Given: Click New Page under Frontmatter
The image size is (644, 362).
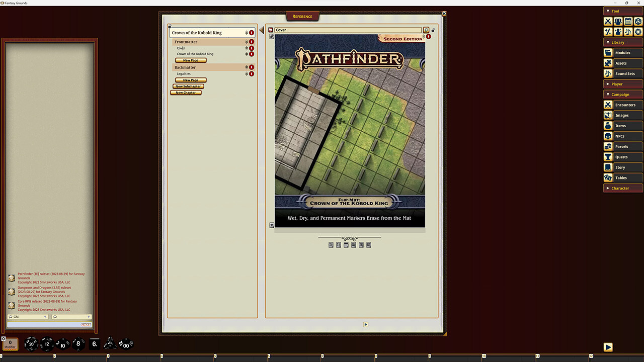Looking at the screenshot, I should (190, 60).
